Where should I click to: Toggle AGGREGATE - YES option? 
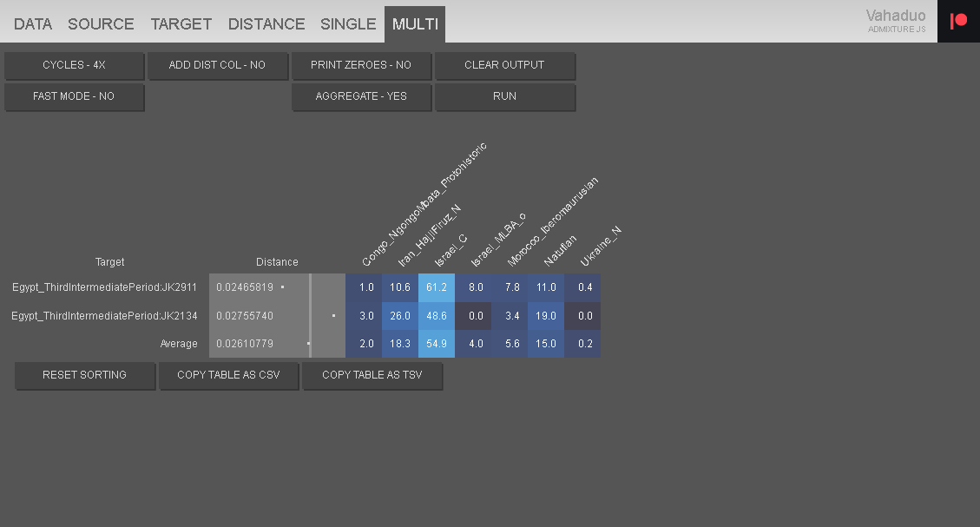point(361,96)
